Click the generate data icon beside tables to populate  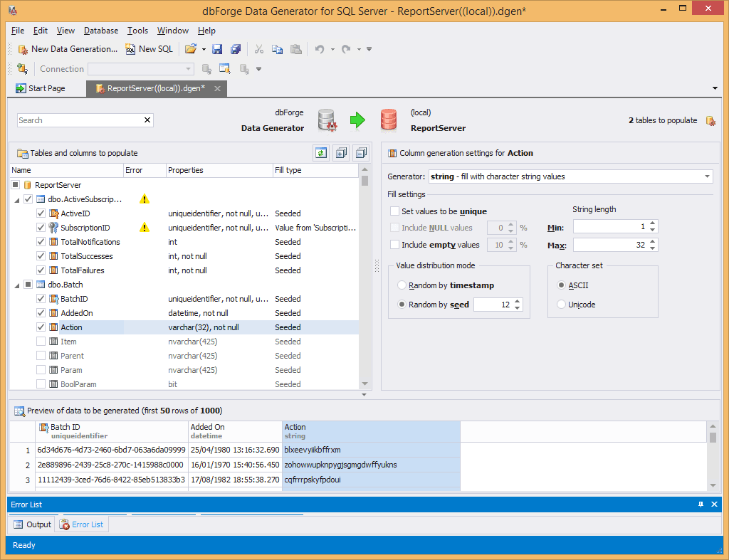tap(710, 121)
